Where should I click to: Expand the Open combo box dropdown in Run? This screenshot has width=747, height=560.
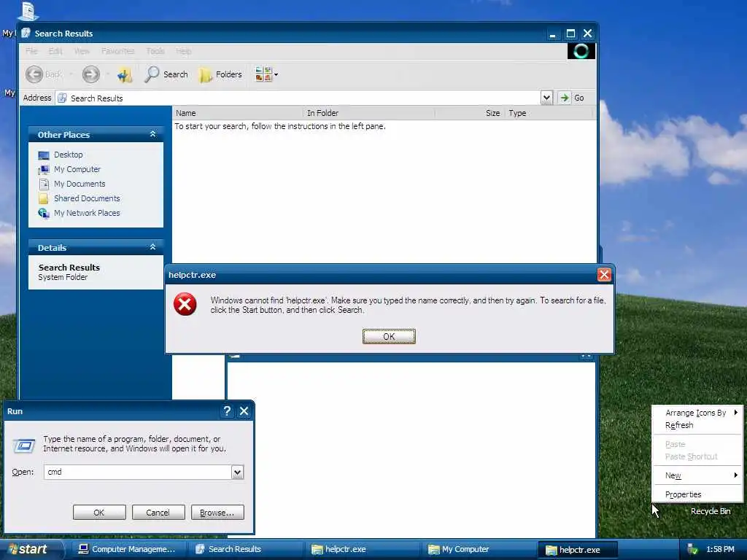pos(237,472)
